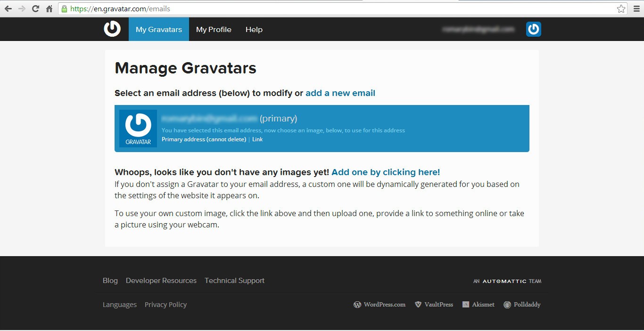Click 'Add one by clicking here!' link
Image resolution: width=644 pixels, height=331 pixels.
386,172
